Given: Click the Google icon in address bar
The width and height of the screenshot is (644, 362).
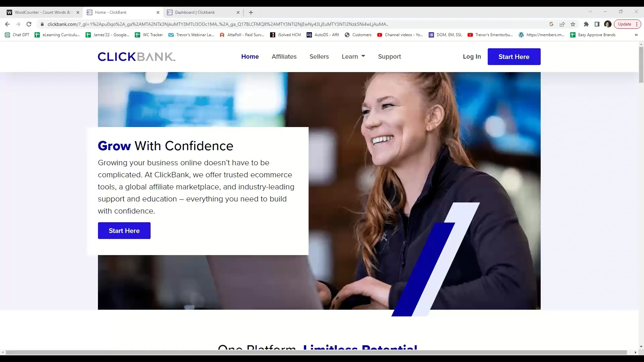Looking at the screenshot, I should click(x=551, y=24).
